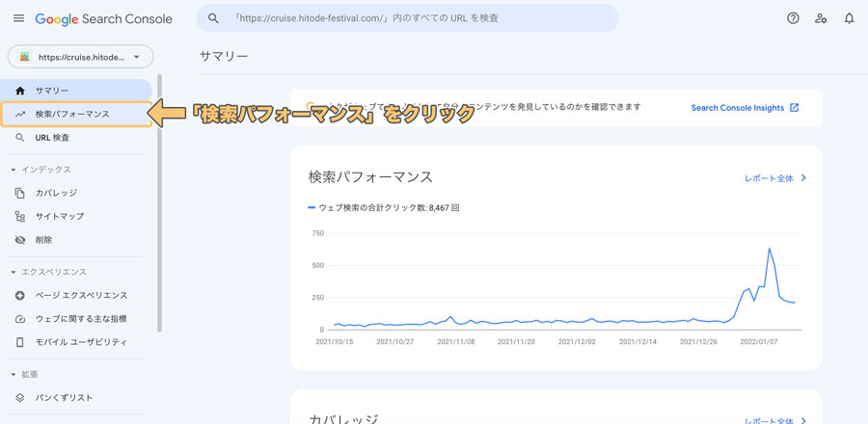Screen dimensions: 868x424
Task: Select サマリー in the sidebar
Action: [x=76, y=91]
